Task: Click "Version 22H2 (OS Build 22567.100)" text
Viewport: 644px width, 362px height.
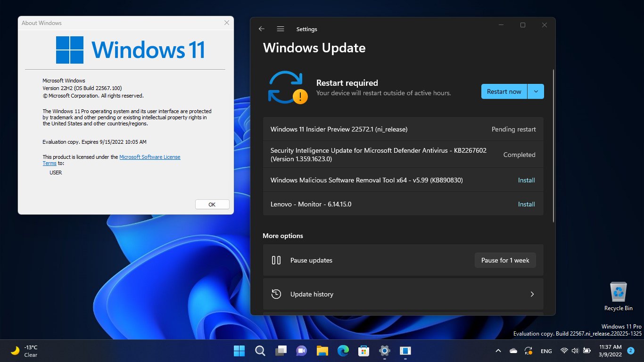Action: tap(83, 88)
